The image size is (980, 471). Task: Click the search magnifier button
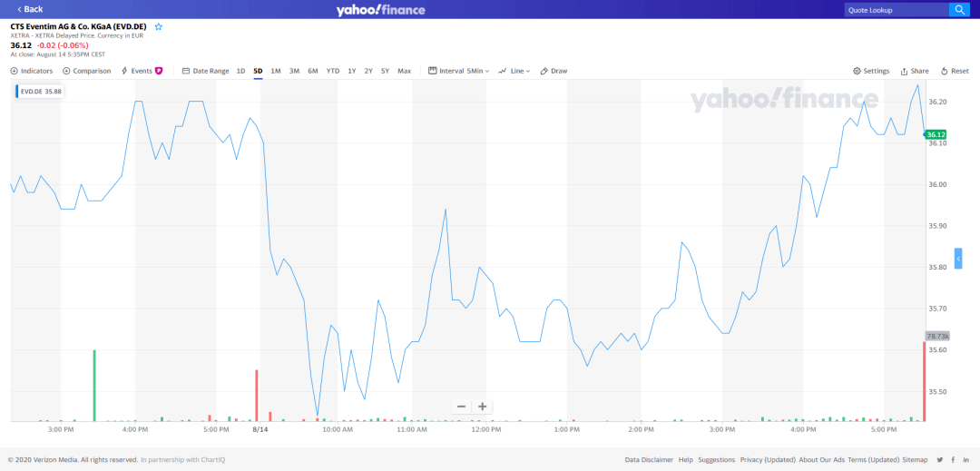tap(959, 9)
